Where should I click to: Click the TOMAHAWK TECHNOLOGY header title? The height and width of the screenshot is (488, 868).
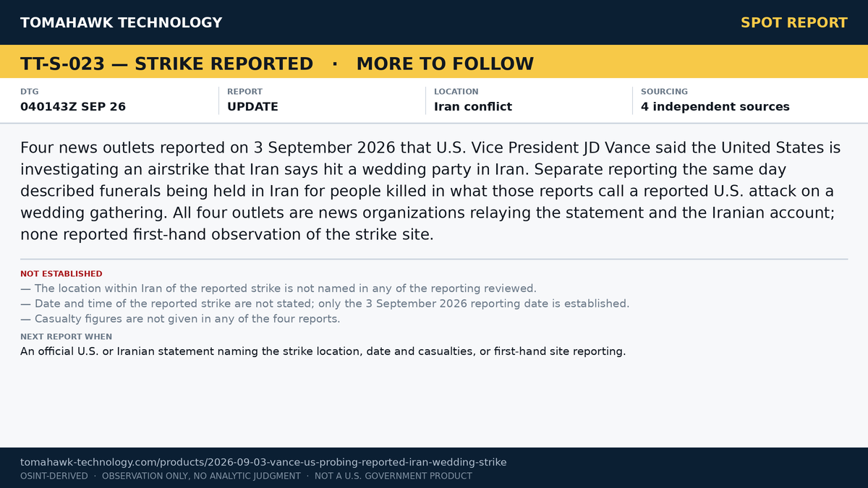121,22
